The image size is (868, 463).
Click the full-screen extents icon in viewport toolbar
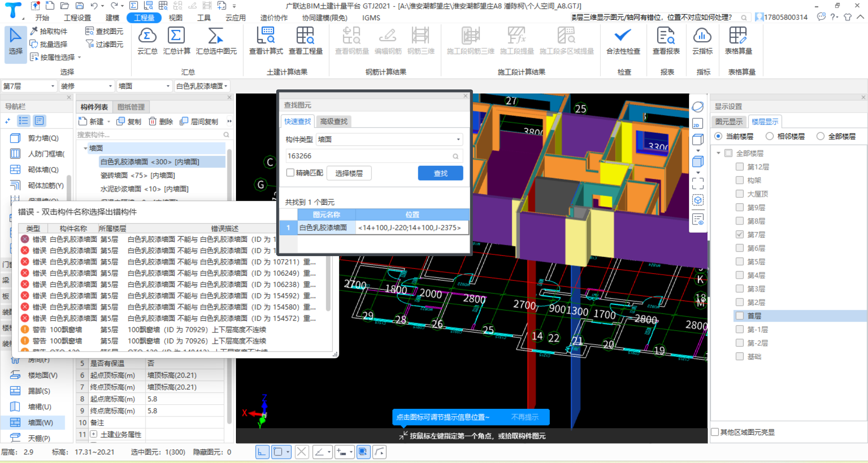pos(698,183)
